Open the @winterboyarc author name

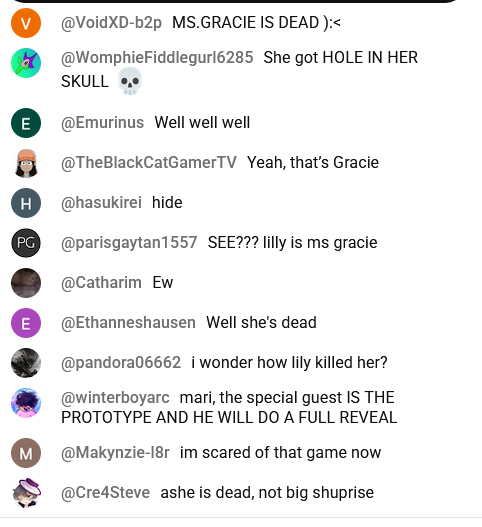click(x=115, y=398)
